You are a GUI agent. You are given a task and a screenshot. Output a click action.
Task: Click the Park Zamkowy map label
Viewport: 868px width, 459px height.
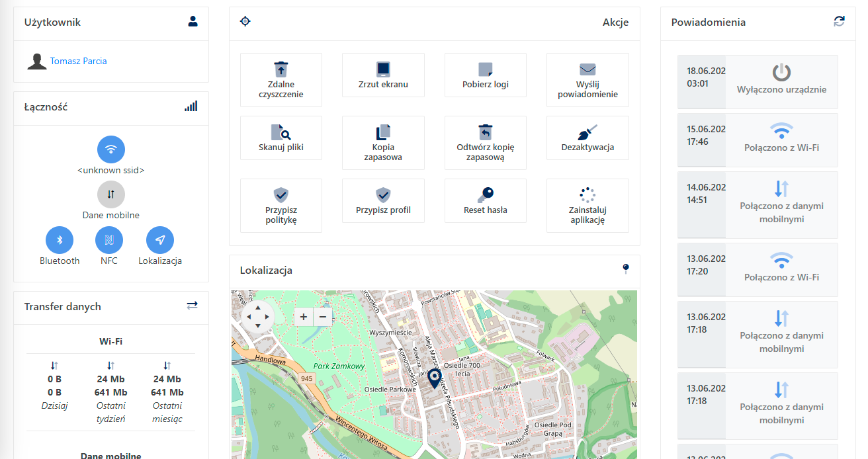pos(339,366)
